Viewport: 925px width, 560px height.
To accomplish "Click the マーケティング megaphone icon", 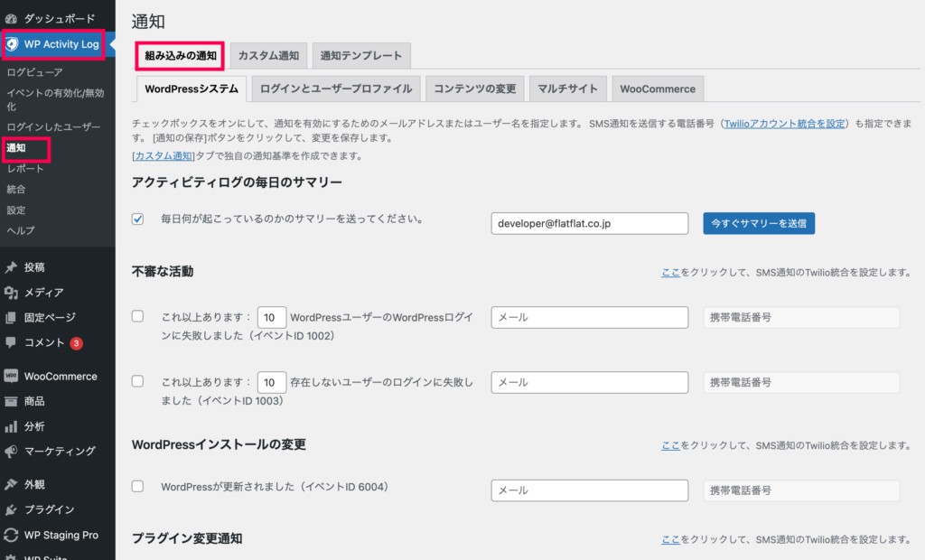I will [11, 452].
